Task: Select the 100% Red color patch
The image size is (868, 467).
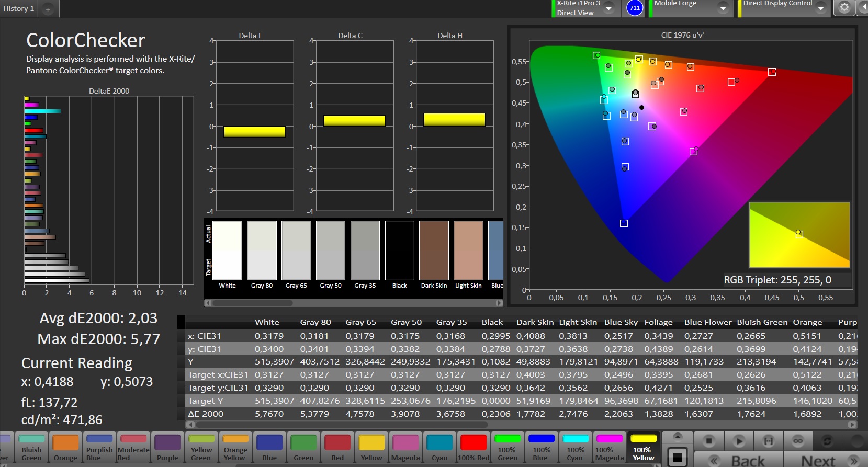Action: (x=474, y=448)
